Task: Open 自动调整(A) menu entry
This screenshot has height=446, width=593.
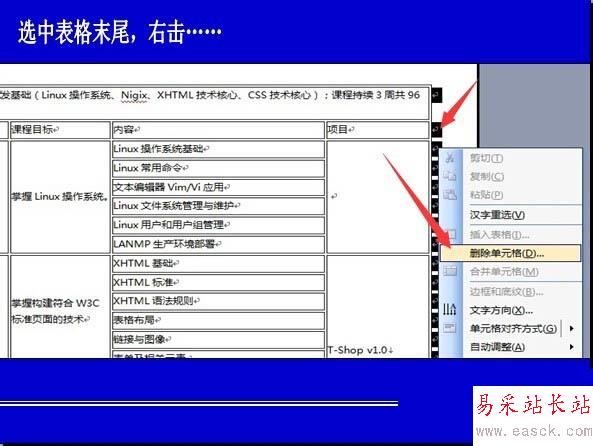Action: click(511, 347)
